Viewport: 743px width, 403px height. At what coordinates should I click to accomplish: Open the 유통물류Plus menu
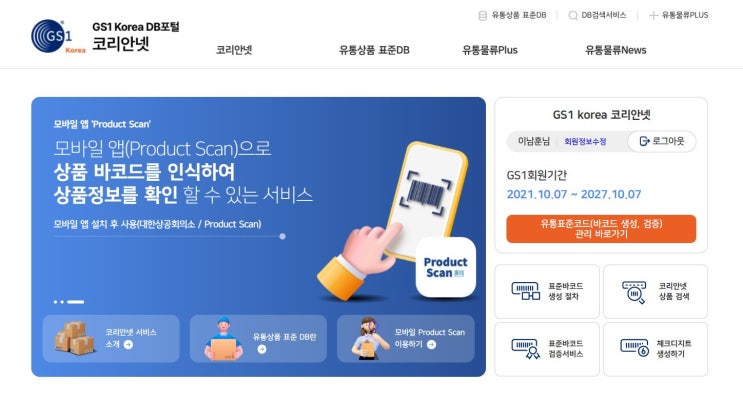click(x=489, y=50)
